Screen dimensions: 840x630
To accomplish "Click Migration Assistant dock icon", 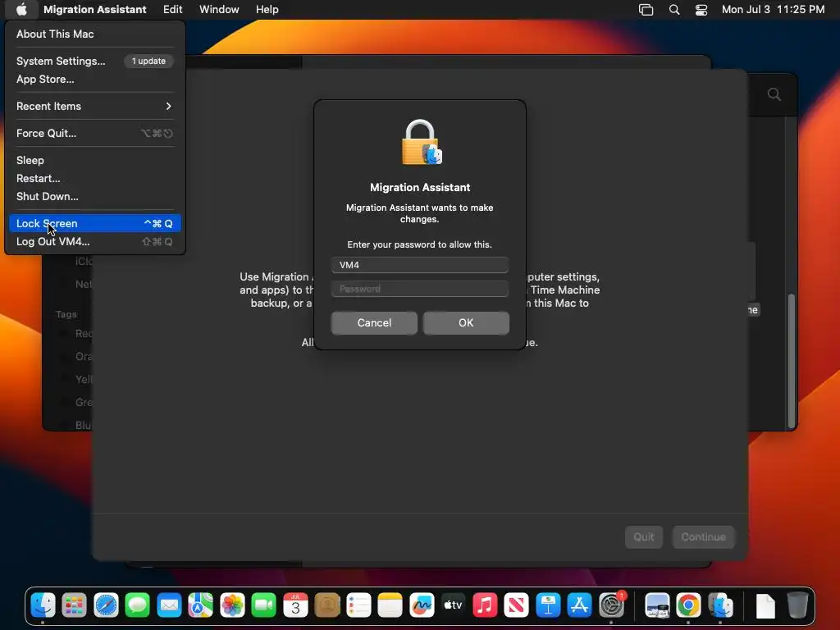I will pos(720,605).
